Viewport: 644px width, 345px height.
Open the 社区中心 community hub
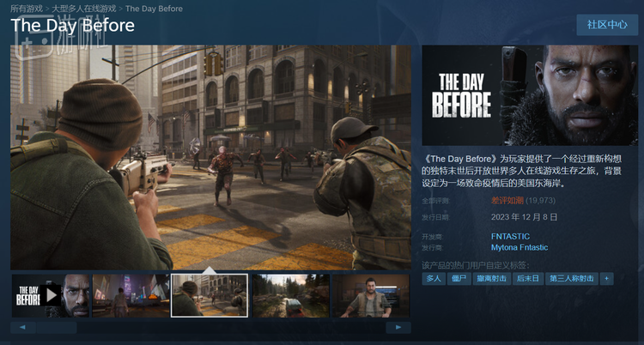[x=606, y=24]
